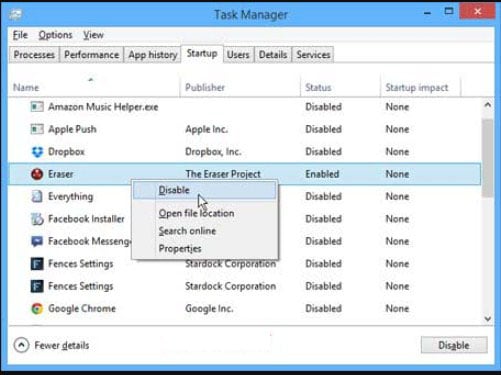The image size is (501, 375).
Task: Open the File menu
Action: [x=20, y=35]
